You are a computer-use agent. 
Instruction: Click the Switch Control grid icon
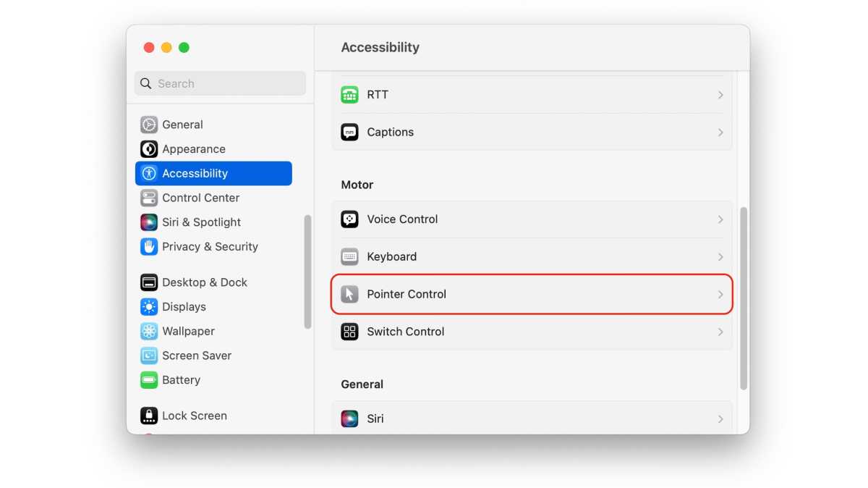click(350, 332)
